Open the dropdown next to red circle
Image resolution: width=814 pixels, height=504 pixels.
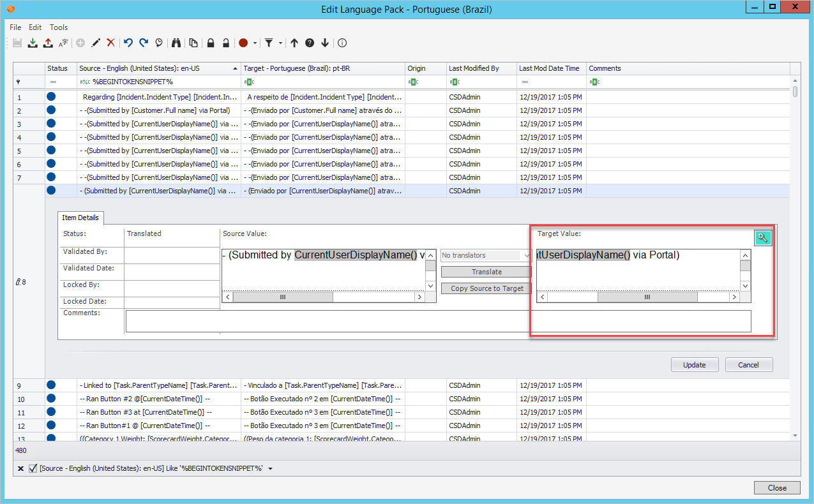[x=255, y=43]
